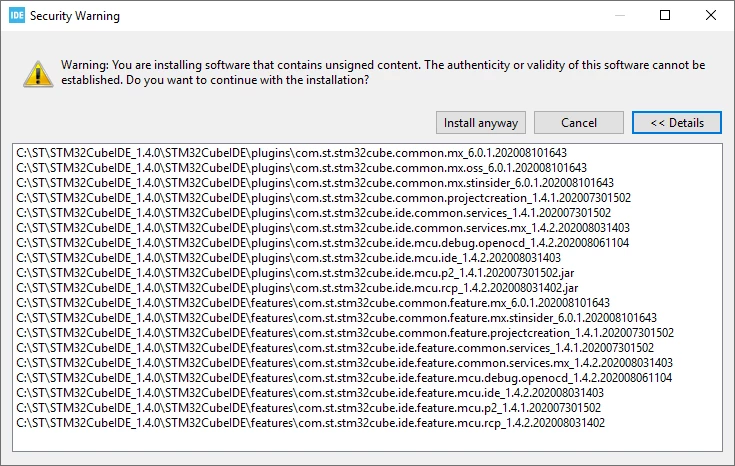Close the Security Warning dialog
Image resolution: width=735 pixels, height=466 pixels.
point(711,15)
